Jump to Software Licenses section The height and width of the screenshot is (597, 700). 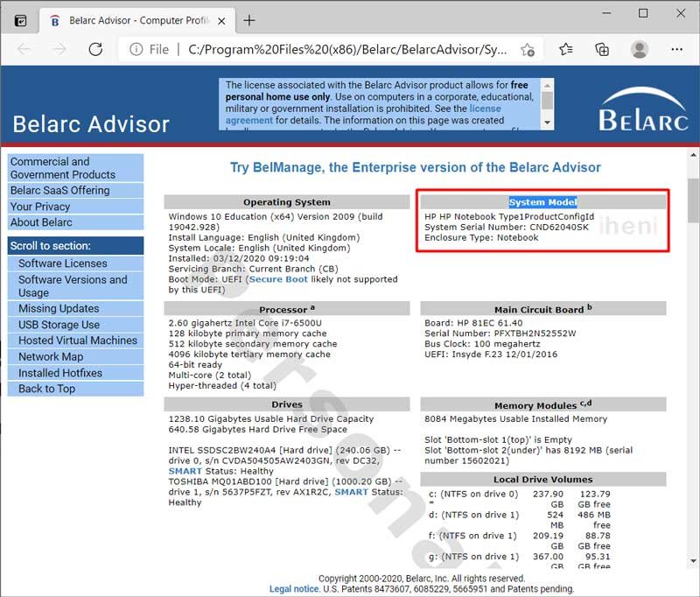tap(75, 263)
